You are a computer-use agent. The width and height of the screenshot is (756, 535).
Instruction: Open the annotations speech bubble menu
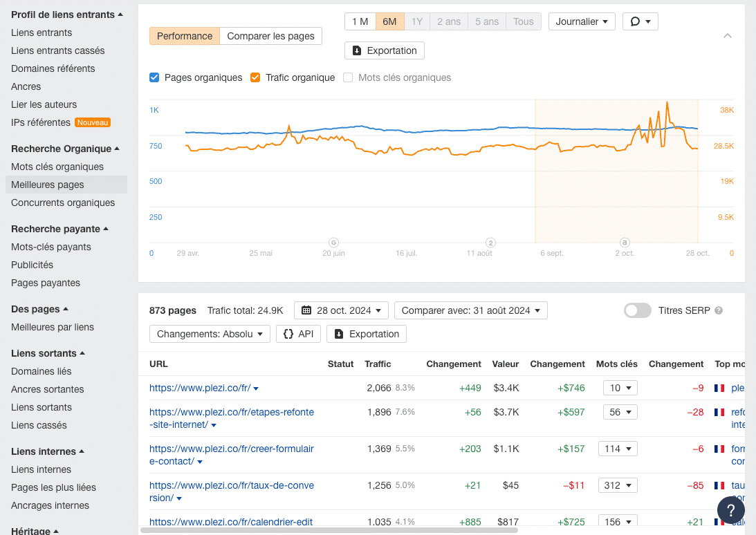(x=640, y=21)
